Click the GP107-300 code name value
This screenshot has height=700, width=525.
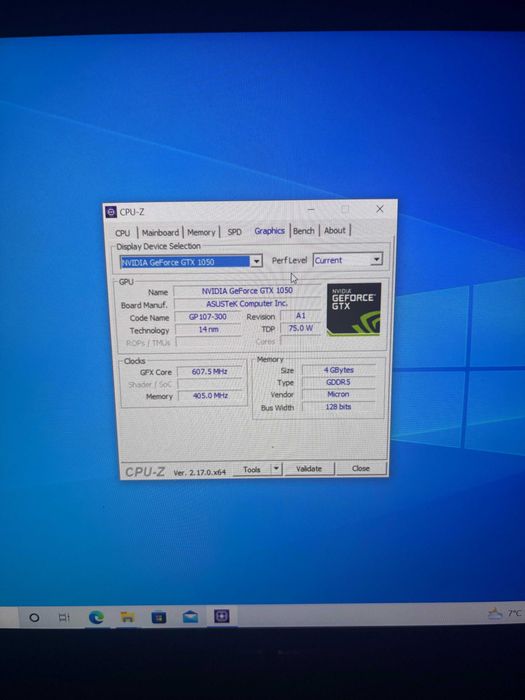[208, 317]
